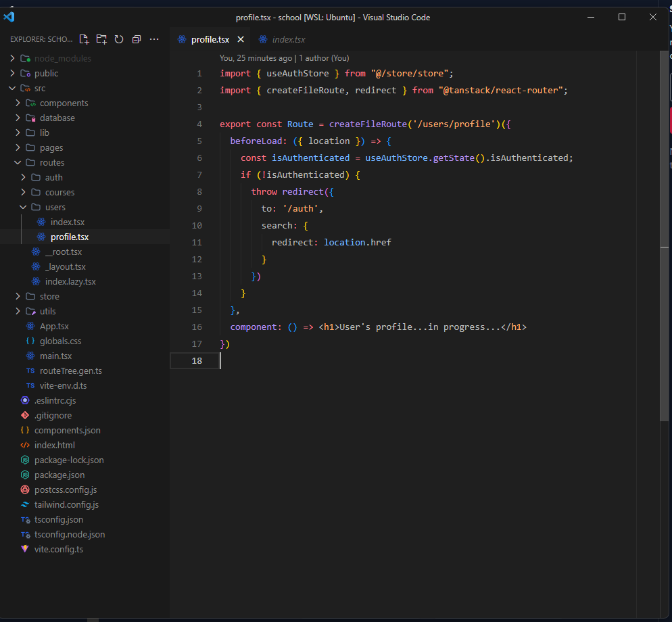Screen dimensions: 672x622
Task: Click the "1 author (You)" CodeLens link
Action: (324, 58)
